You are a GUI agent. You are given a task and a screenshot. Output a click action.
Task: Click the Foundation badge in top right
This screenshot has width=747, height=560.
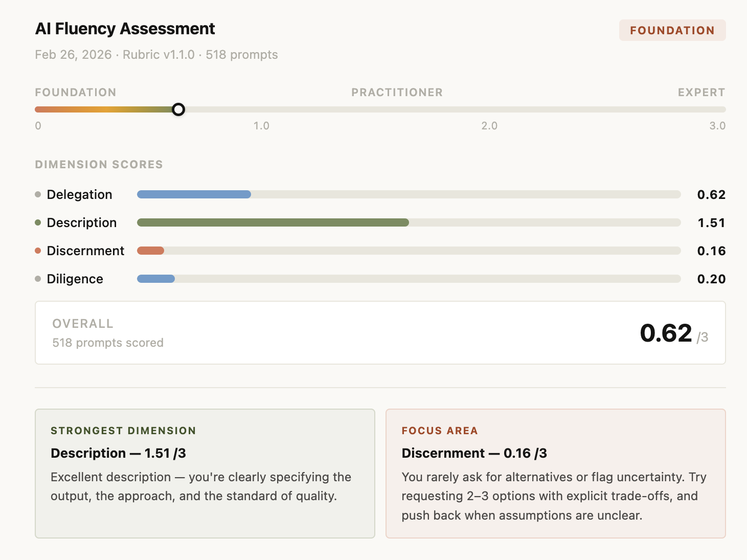(672, 30)
